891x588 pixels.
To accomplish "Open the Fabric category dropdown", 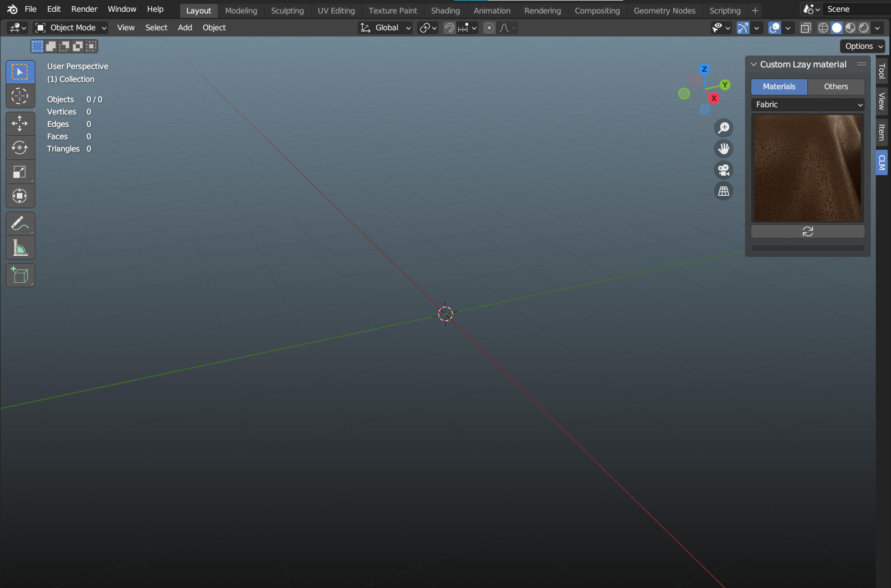I will (807, 104).
